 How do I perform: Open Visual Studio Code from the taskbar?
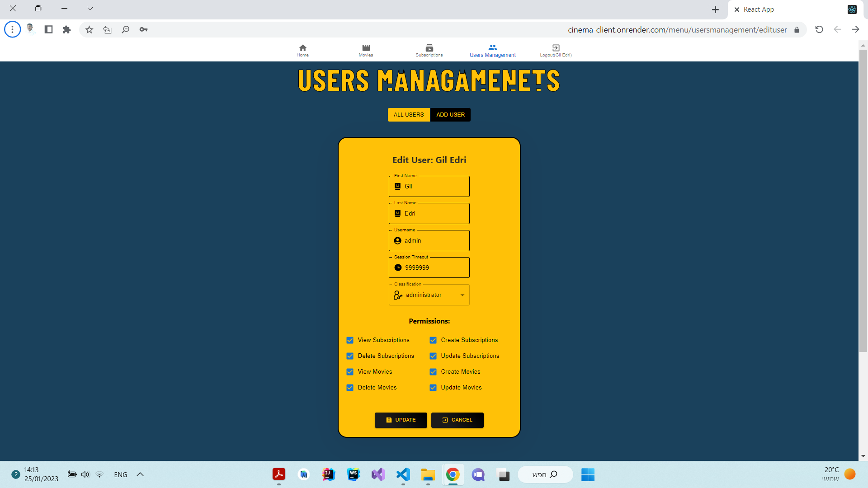point(403,474)
